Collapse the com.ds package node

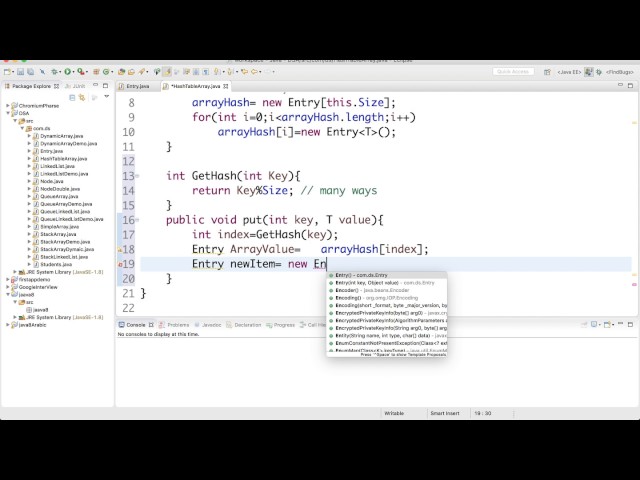point(22,128)
